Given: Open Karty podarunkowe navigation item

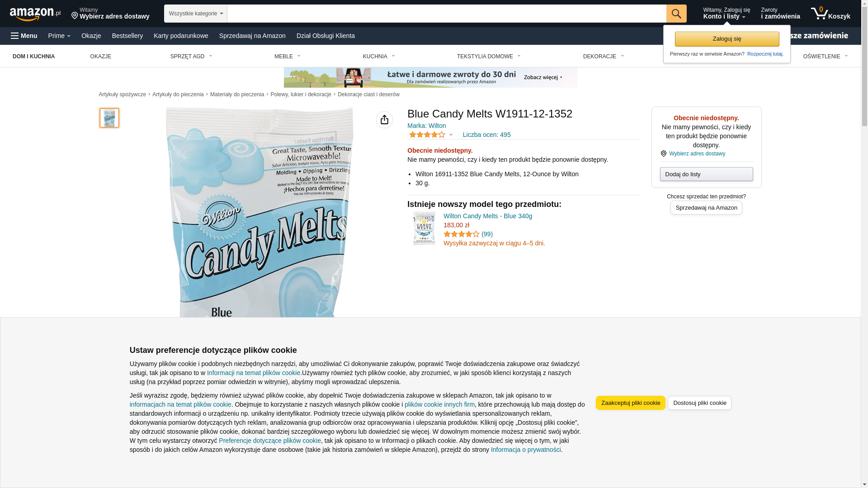Looking at the screenshot, I should [181, 36].
